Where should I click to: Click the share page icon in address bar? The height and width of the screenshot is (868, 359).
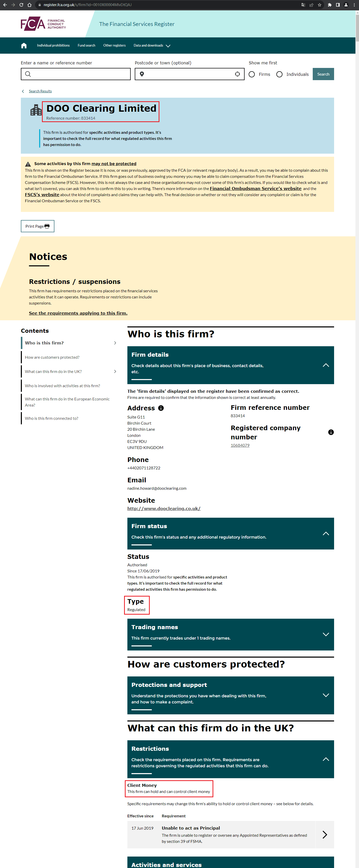(311, 5)
